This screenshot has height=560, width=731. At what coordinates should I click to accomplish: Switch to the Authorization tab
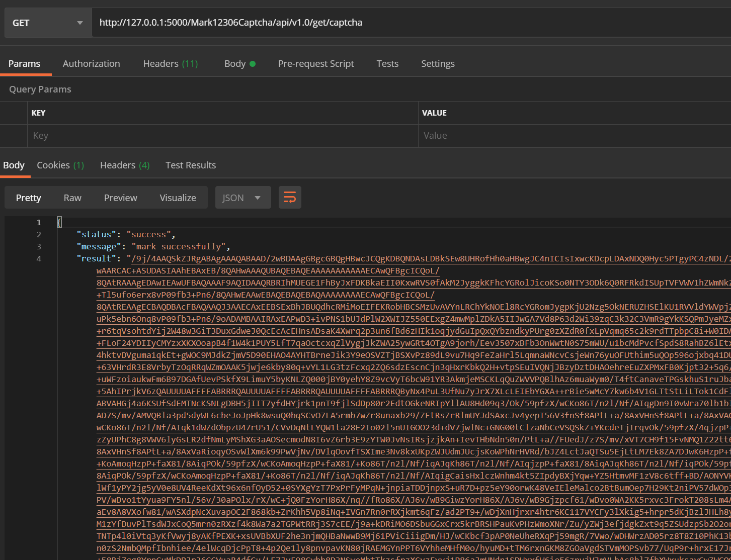(91, 64)
